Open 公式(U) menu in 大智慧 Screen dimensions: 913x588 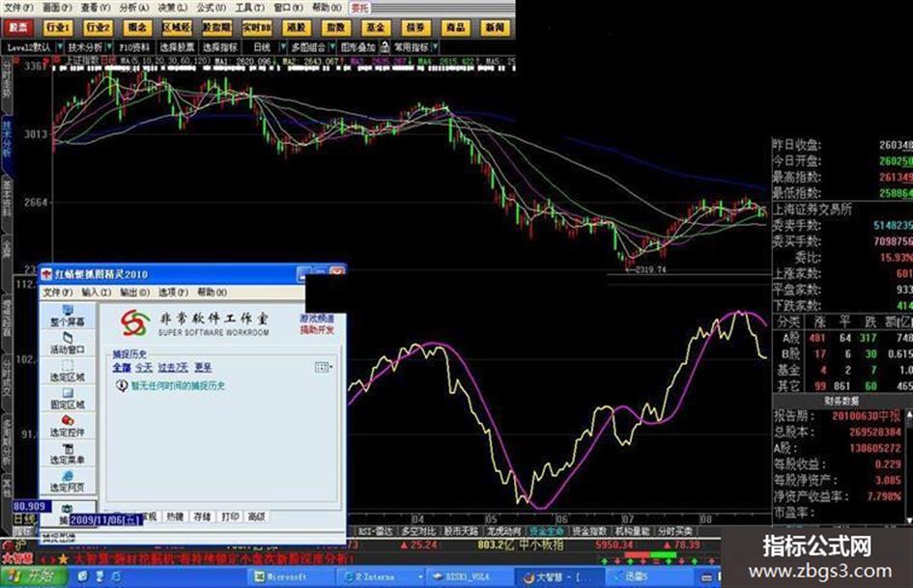pyautogui.click(x=211, y=8)
